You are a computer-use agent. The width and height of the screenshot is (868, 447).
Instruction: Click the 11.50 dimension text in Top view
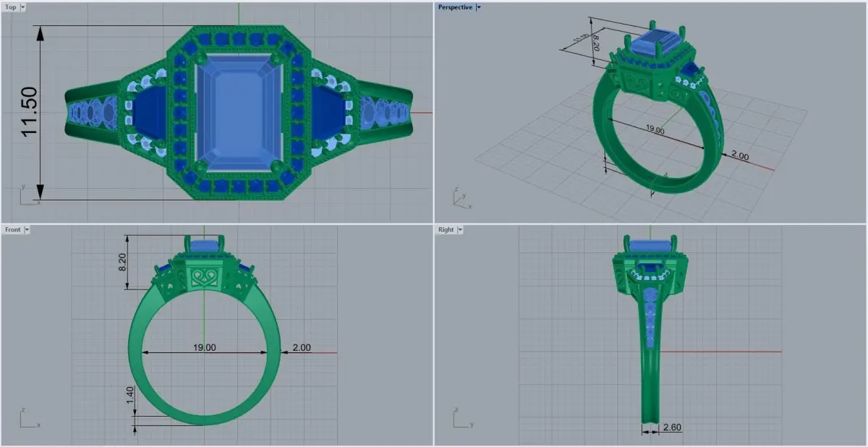coord(29,112)
